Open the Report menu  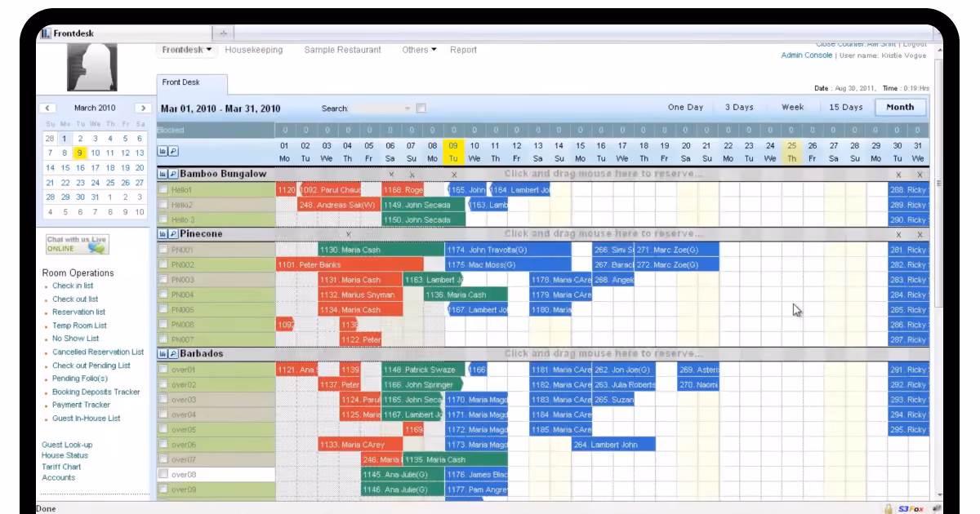click(x=463, y=50)
